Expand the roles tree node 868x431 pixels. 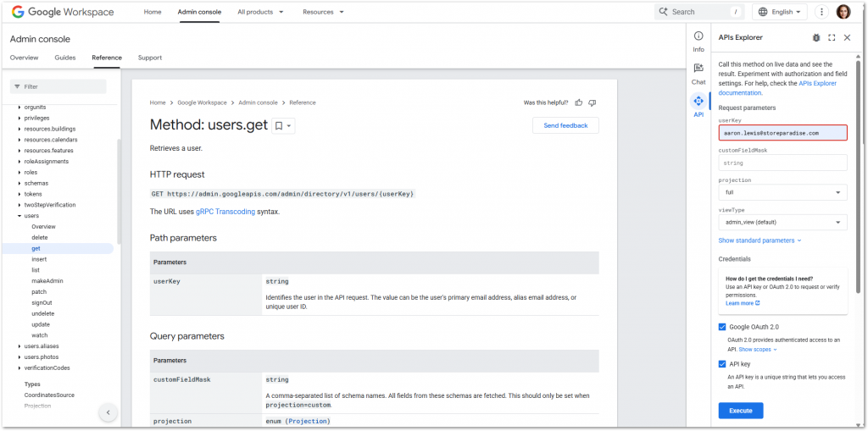[x=19, y=172]
